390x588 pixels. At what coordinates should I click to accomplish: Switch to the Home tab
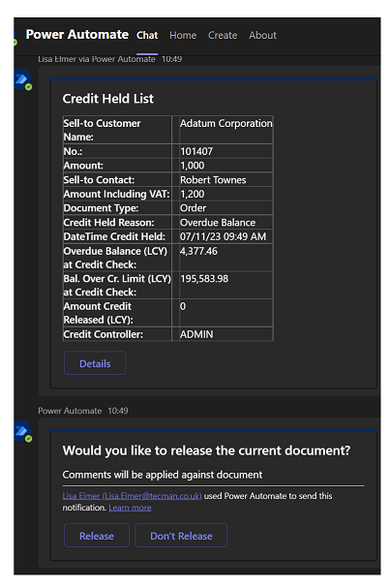tap(183, 35)
